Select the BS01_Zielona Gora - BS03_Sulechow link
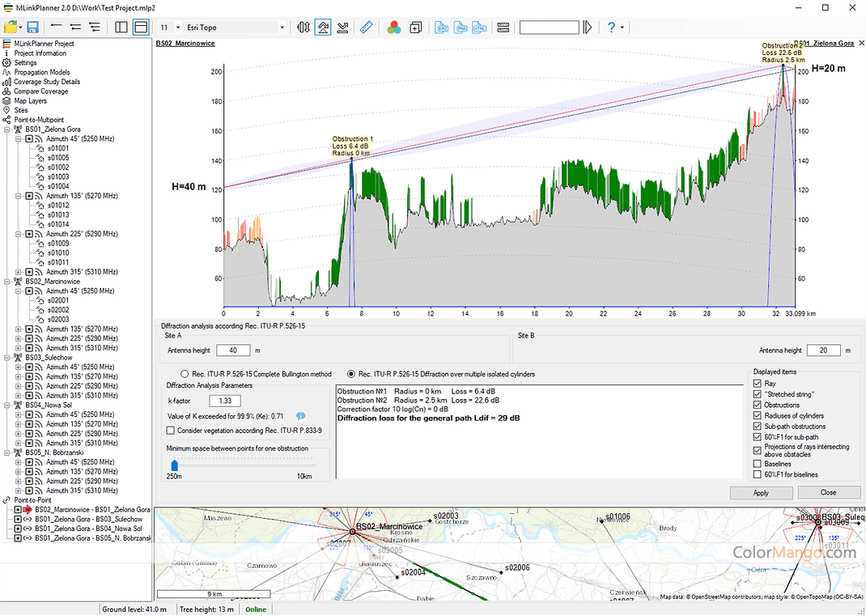Image resolution: width=866 pixels, height=616 pixels. 87,519
